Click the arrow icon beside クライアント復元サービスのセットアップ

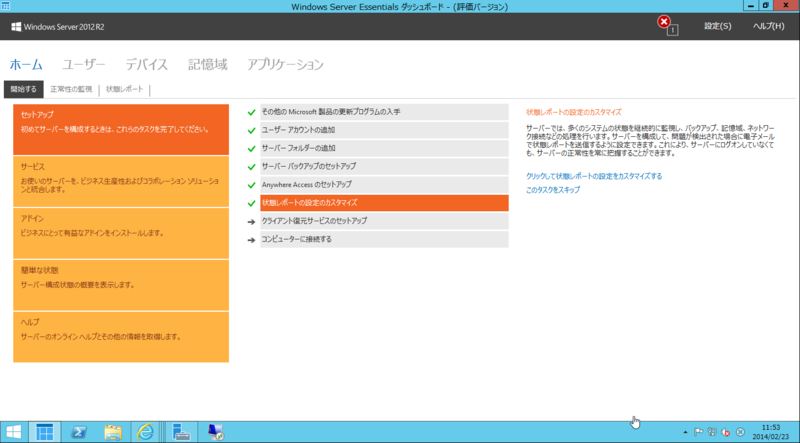coord(251,222)
